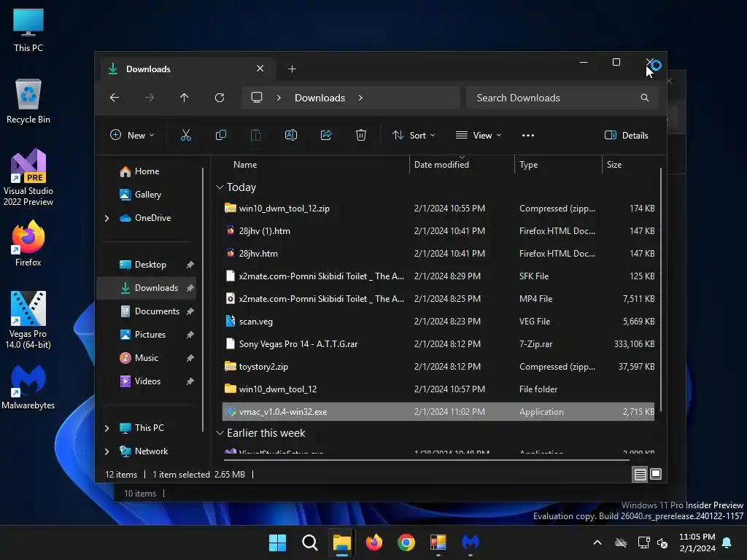Screen dimensions: 747x560
Task: Collapse the Earlier this week group
Action: coord(220,433)
